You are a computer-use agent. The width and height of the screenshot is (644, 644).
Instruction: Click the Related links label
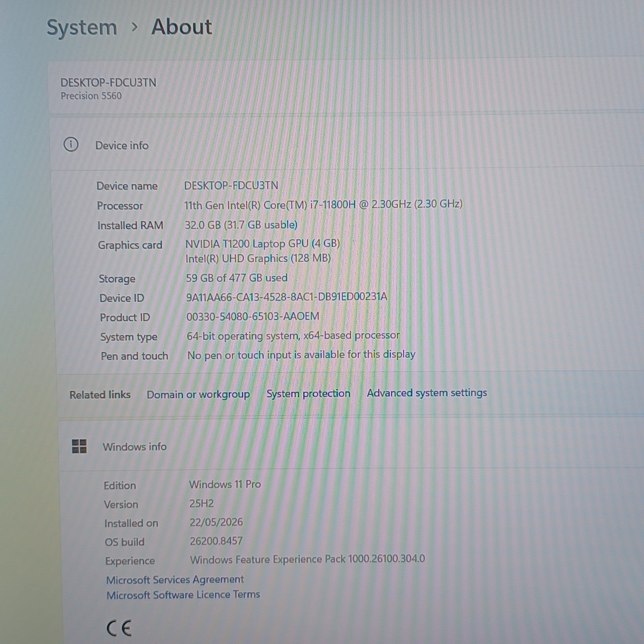pos(100,395)
